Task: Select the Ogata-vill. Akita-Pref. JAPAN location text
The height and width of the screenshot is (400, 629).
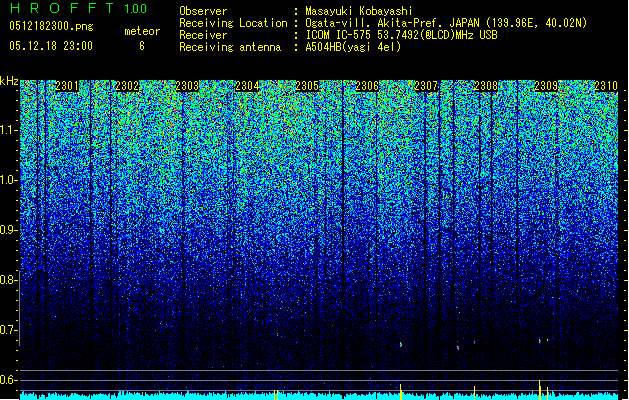Action: pos(446,23)
